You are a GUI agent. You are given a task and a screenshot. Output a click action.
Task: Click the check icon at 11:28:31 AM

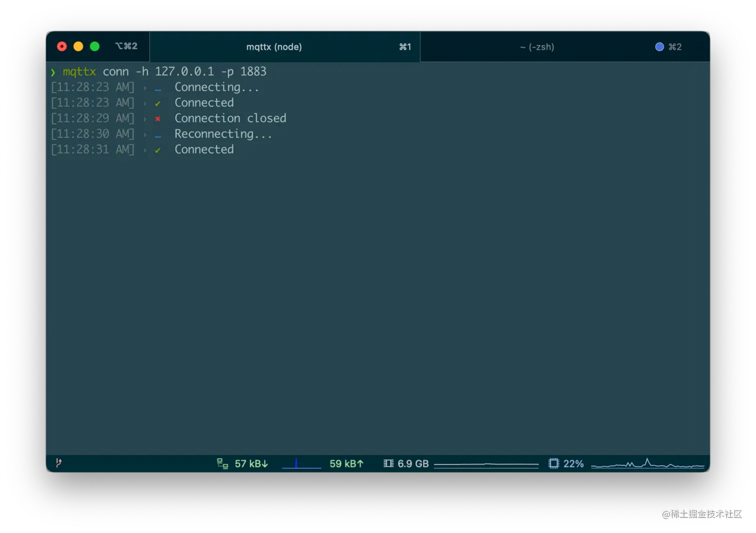click(x=157, y=150)
